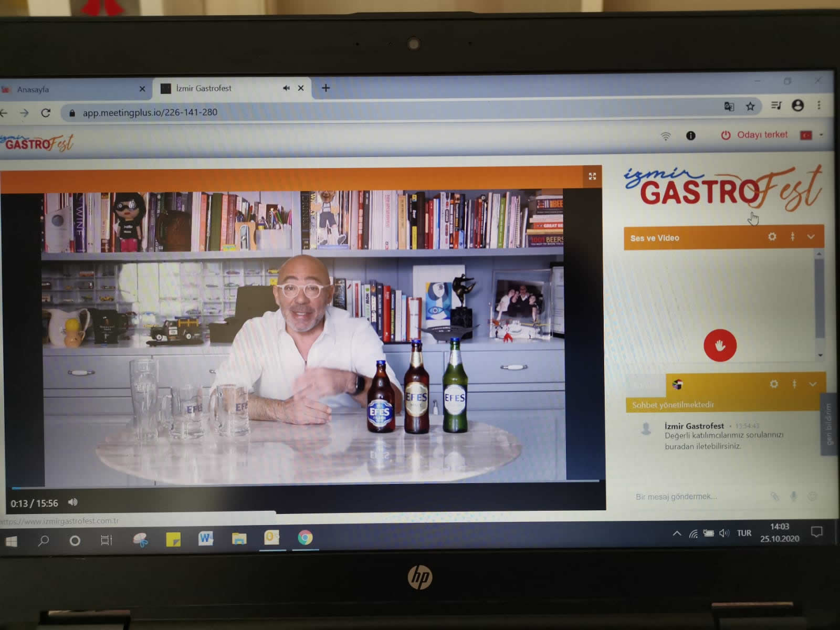Mute the video with the speaker icon
Viewport: 840px width, 630px height.
(x=72, y=502)
